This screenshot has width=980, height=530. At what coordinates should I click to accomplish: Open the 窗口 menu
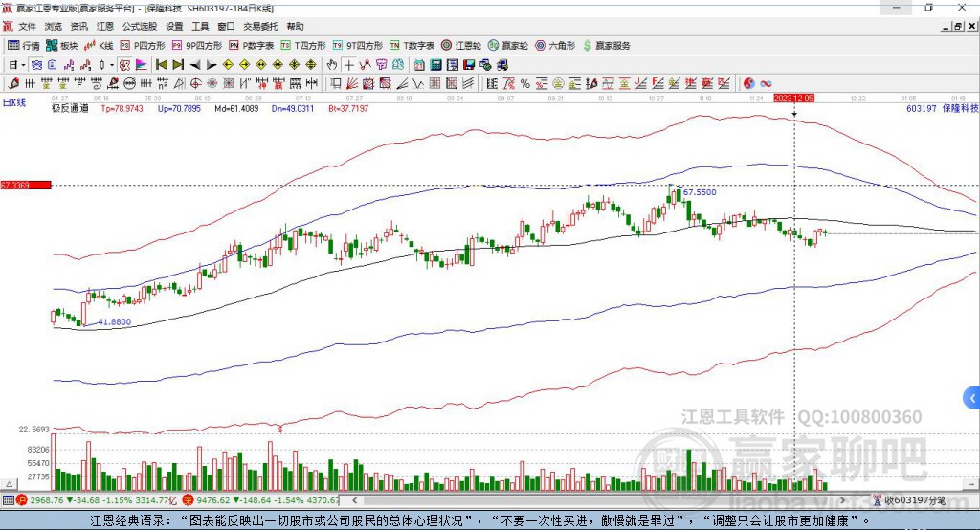pos(226,26)
